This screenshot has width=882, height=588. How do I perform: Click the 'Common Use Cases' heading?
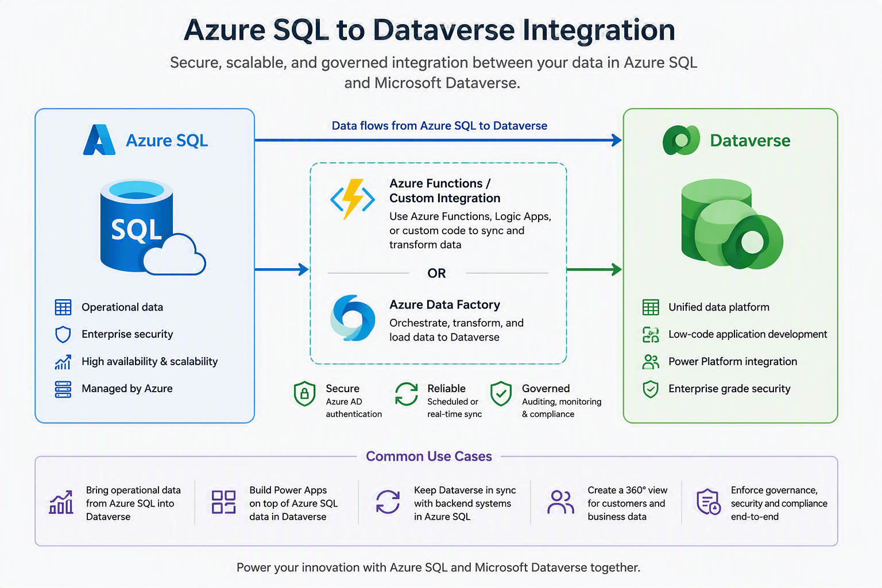(x=429, y=457)
